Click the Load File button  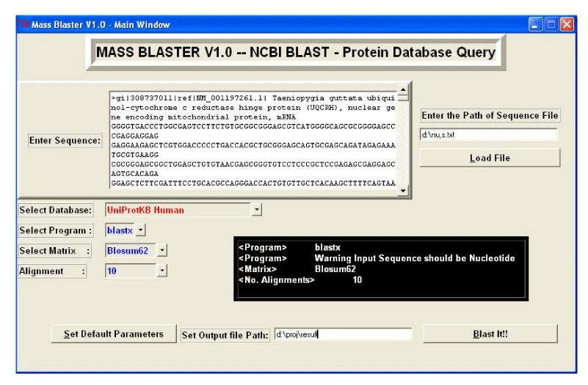click(490, 158)
